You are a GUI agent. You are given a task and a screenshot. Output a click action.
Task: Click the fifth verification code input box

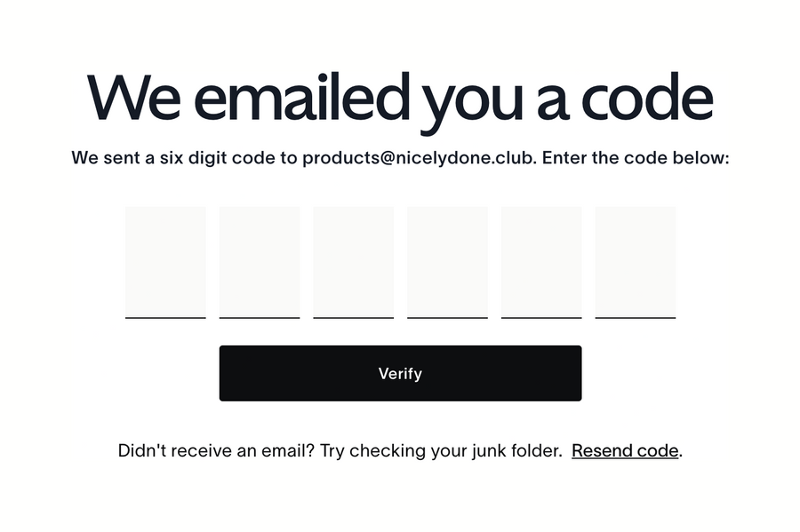pyautogui.click(x=541, y=262)
